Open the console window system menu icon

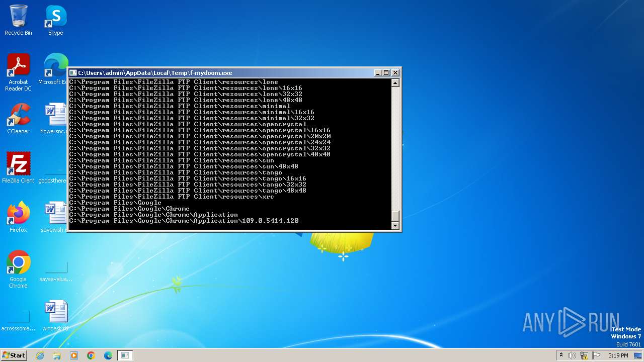tap(73, 73)
